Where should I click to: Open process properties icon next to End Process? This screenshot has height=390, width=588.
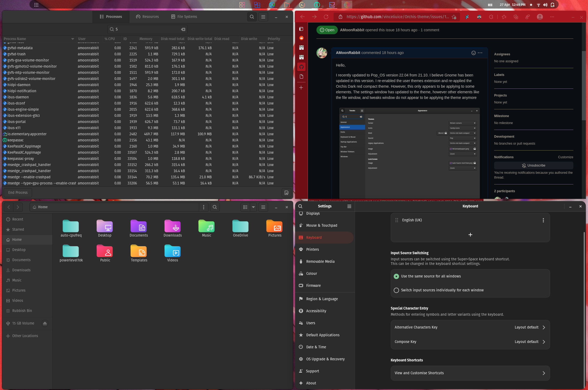pos(286,192)
